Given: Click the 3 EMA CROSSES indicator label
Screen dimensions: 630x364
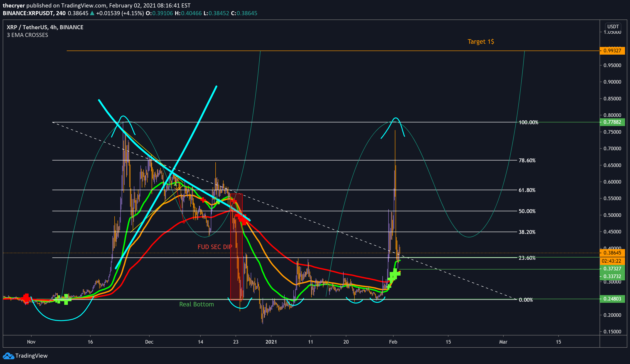Looking at the screenshot, I should pos(27,35).
